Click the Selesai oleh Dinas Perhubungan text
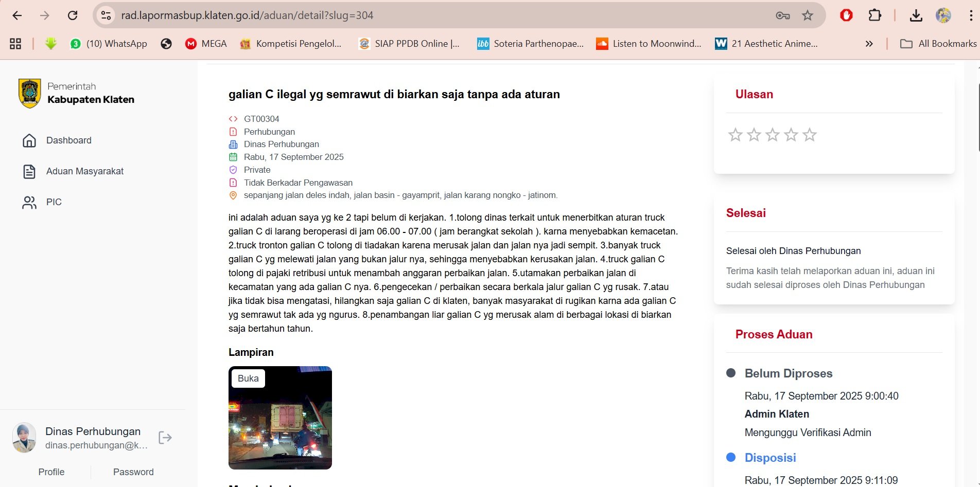Image resolution: width=980 pixels, height=487 pixels. (x=793, y=251)
